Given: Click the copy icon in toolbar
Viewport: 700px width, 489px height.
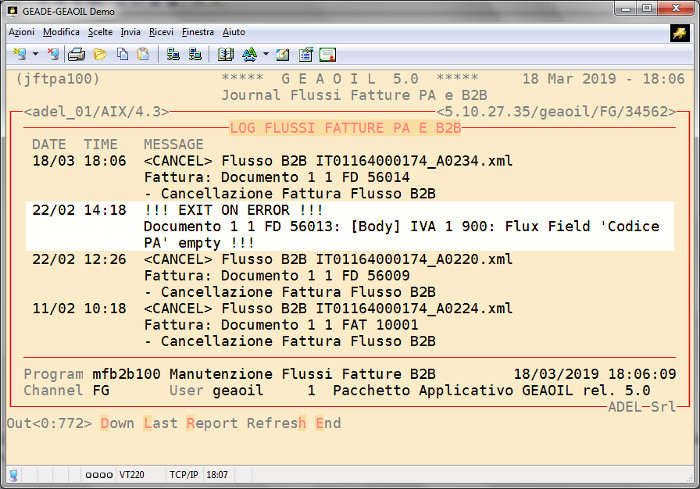Looking at the screenshot, I should [x=122, y=54].
